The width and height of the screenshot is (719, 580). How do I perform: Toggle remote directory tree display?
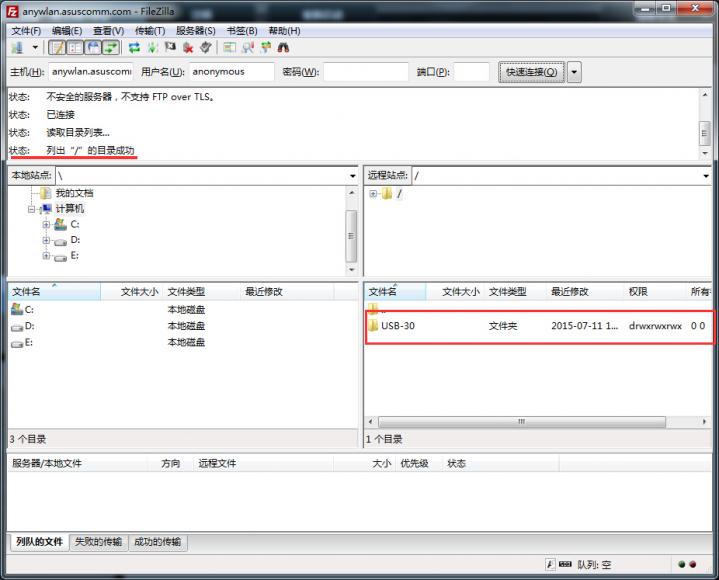pyautogui.click(x=93, y=48)
